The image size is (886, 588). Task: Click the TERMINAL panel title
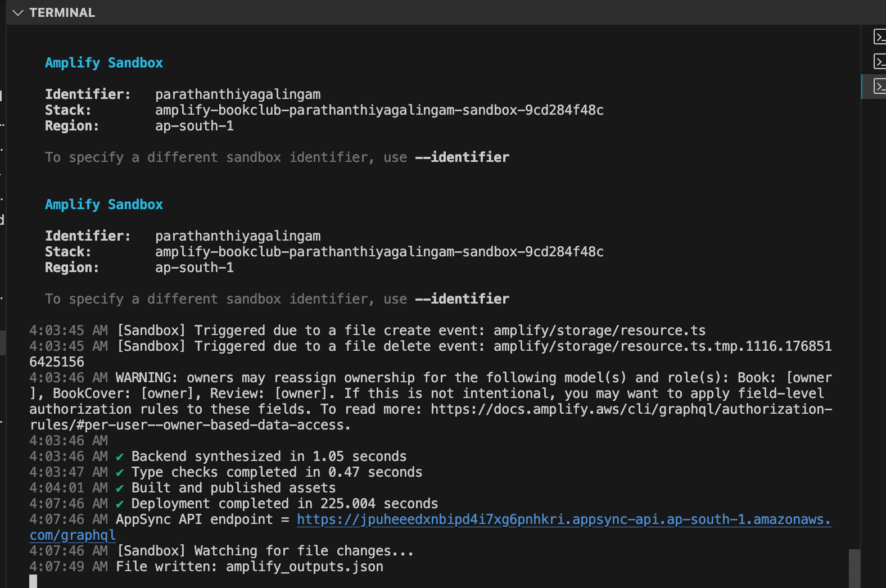[62, 12]
